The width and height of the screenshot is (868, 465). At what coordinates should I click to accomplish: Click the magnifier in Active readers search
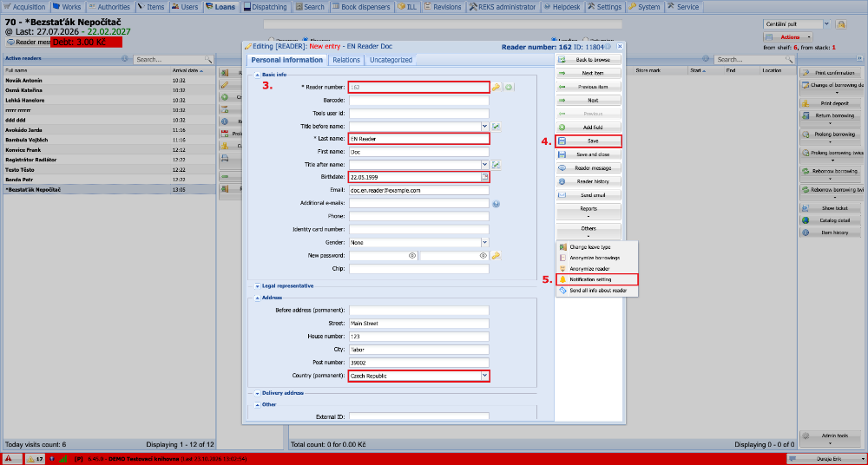pyautogui.click(x=208, y=59)
